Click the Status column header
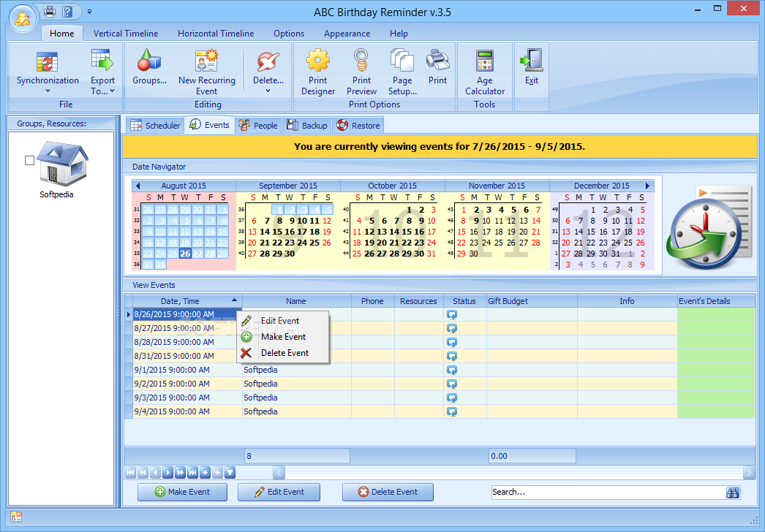 (x=464, y=301)
